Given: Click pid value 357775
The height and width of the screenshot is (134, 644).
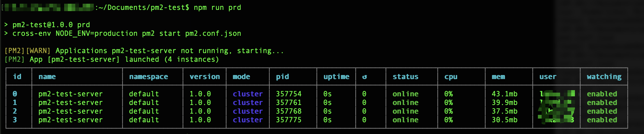Looking at the screenshot, I should 289,120.
